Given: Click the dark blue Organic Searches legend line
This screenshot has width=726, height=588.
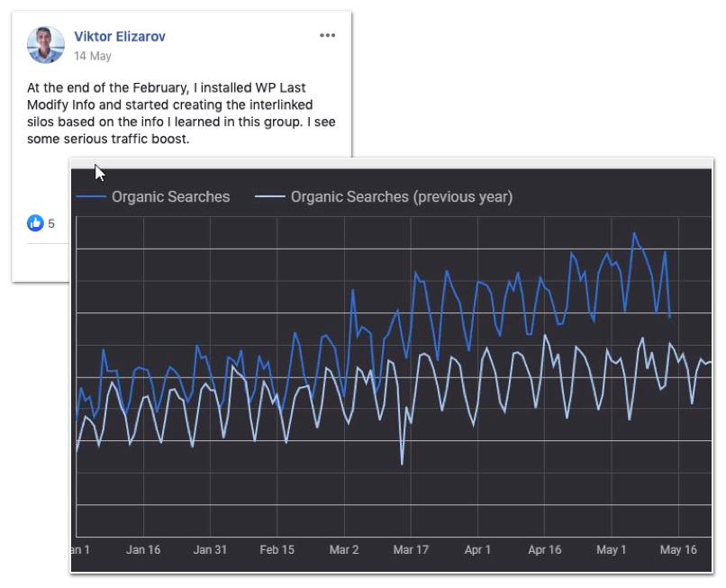Looking at the screenshot, I should (x=91, y=196).
